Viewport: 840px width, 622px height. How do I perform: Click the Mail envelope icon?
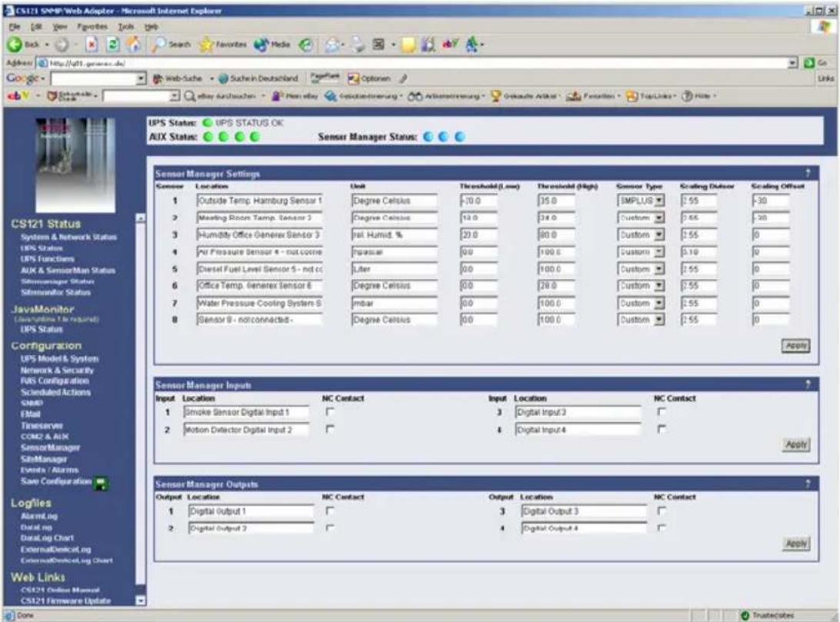coord(332,45)
